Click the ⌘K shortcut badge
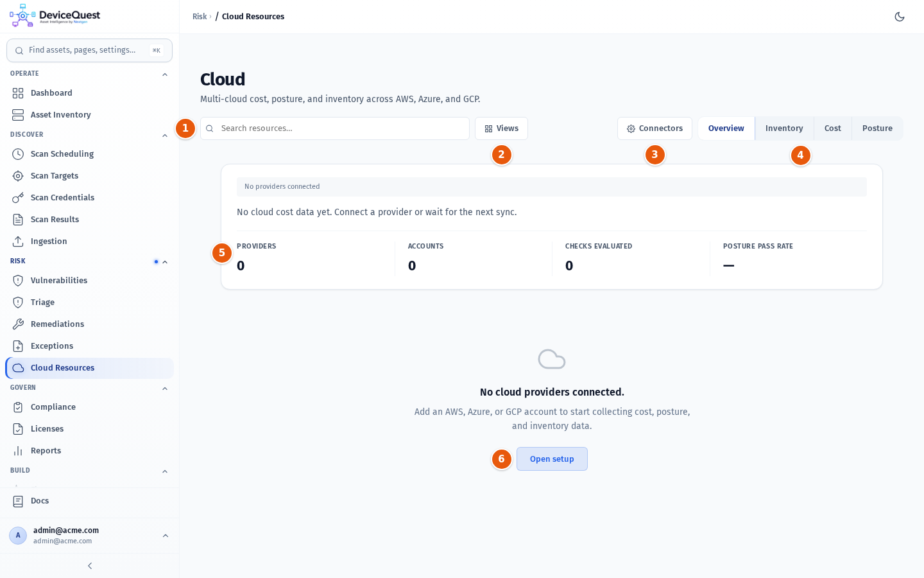This screenshot has height=578, width=924. [157, 51]
